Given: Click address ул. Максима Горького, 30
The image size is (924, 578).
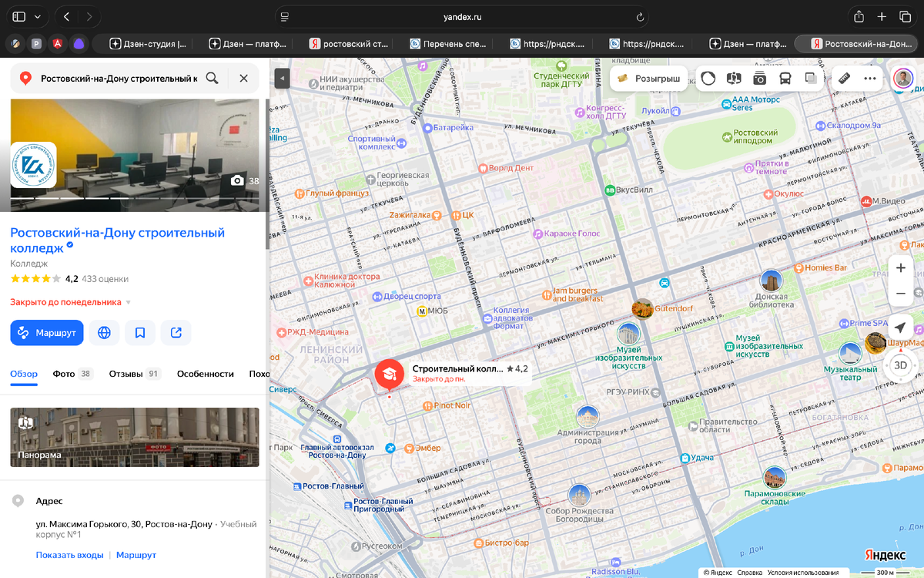Looking at the screenshot, I should pyautogui.click(x=124, y=524).
